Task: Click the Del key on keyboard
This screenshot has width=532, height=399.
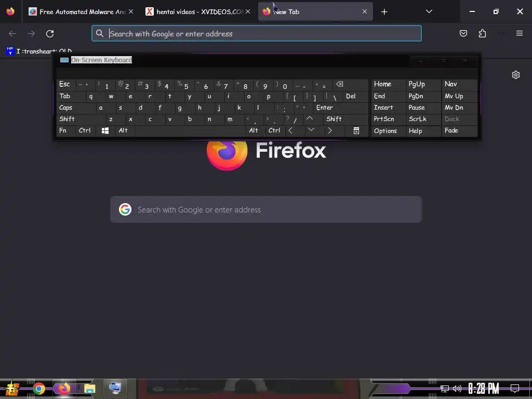Action: [355, 96]
